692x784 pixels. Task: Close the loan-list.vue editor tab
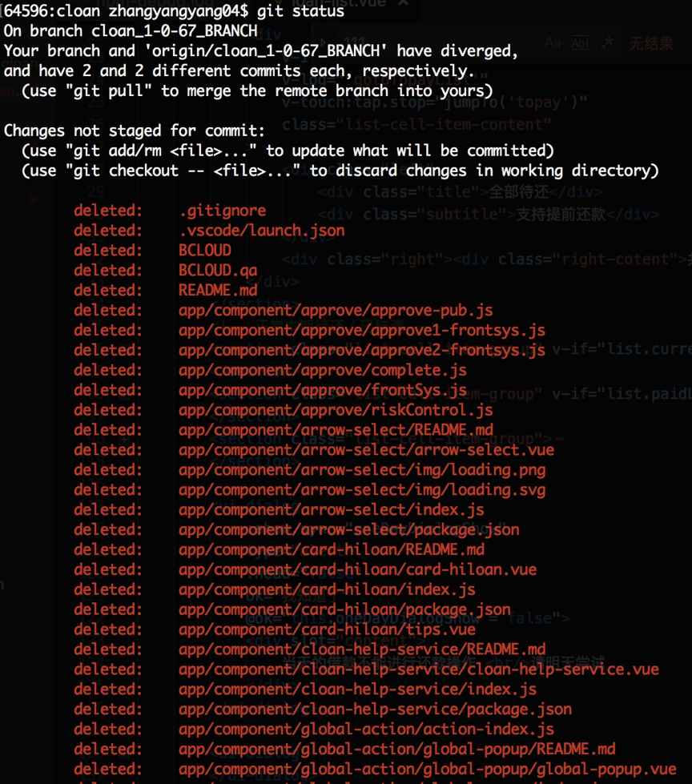403,3
